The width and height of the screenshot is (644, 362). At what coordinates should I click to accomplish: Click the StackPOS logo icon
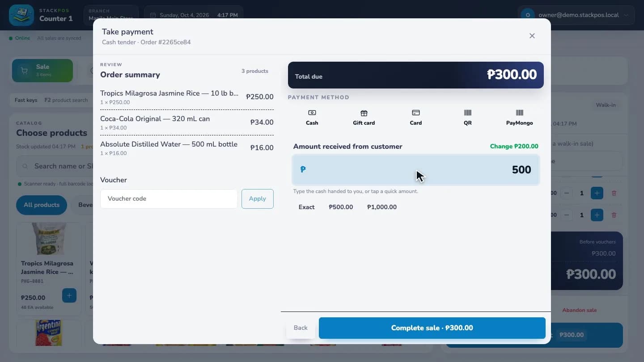[21, 15]
